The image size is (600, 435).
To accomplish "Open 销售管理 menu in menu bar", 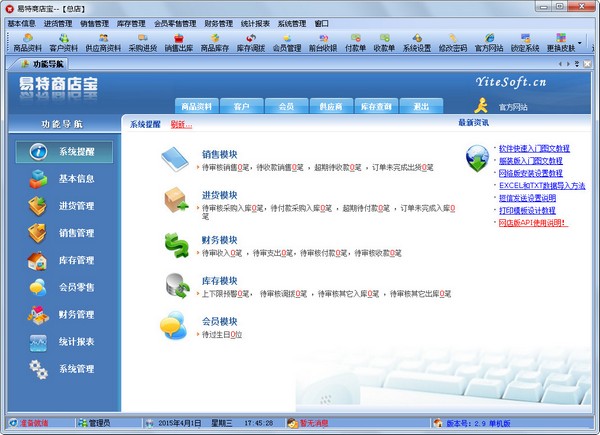I will (x=95, y=24).
